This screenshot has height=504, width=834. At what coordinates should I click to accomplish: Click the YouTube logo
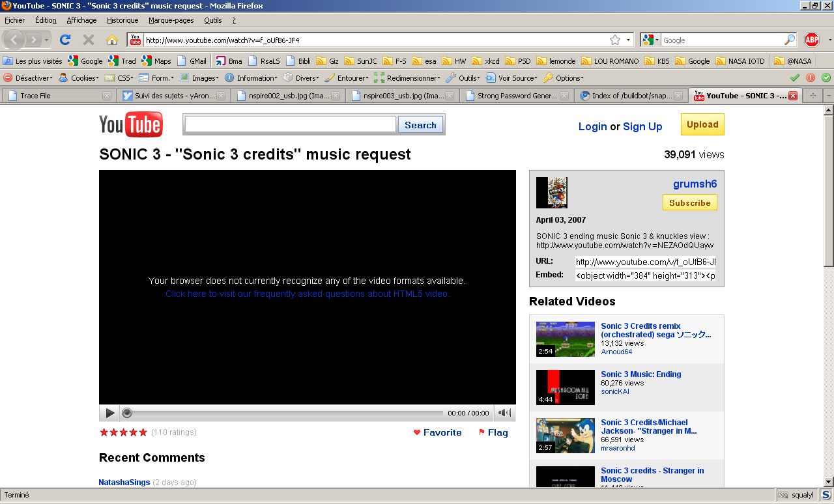pos(131,124)
